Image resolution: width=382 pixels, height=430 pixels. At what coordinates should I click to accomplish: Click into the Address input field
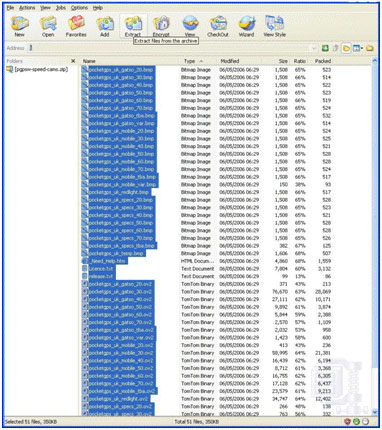point(169,48)
